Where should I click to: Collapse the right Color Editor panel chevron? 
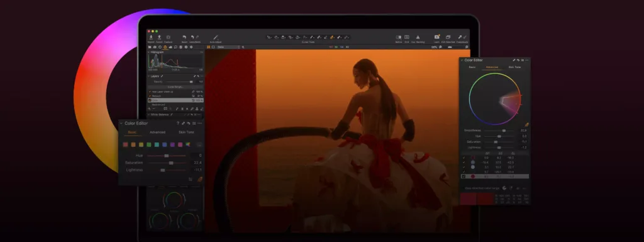tap(462, 60)
